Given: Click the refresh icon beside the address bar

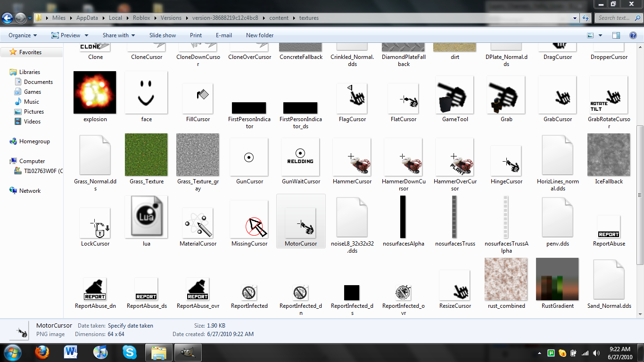Looking at the screenshot, I should [585, 18].
